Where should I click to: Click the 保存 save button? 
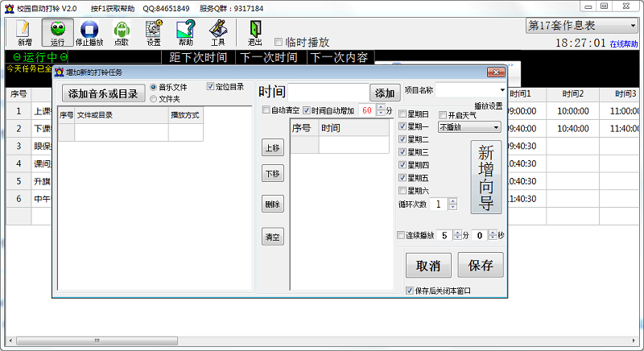point(480,265)
